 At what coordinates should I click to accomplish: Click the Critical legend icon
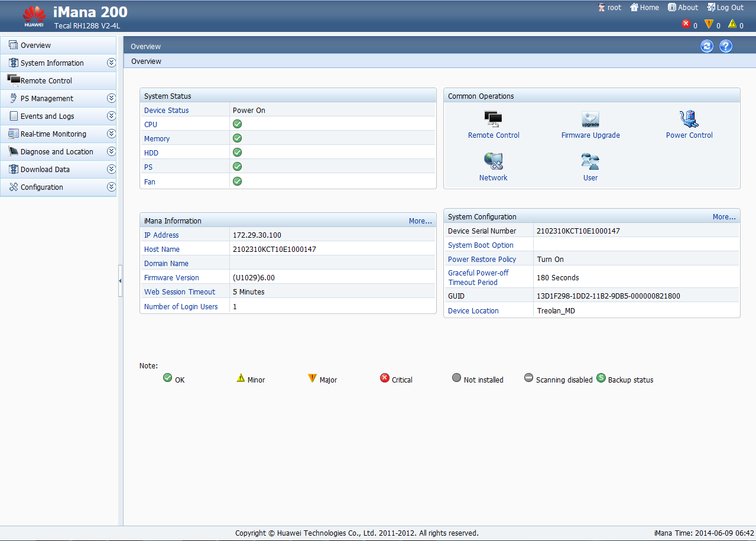(385, 378)
